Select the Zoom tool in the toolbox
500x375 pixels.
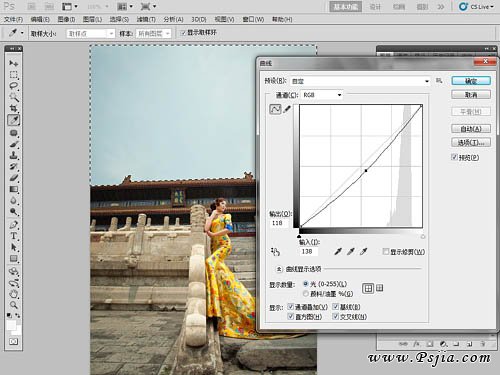click(14, 304)
